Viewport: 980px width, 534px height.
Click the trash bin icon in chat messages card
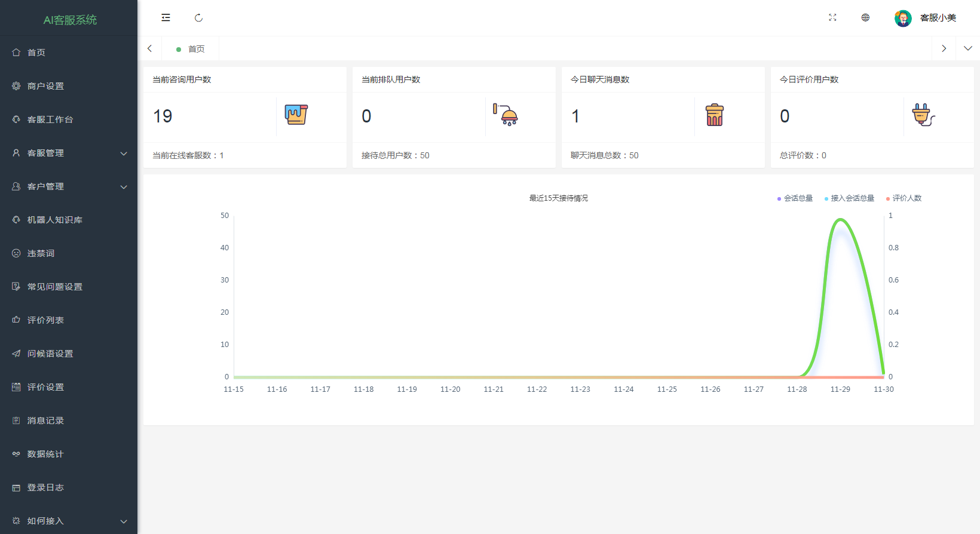(714, 115)
